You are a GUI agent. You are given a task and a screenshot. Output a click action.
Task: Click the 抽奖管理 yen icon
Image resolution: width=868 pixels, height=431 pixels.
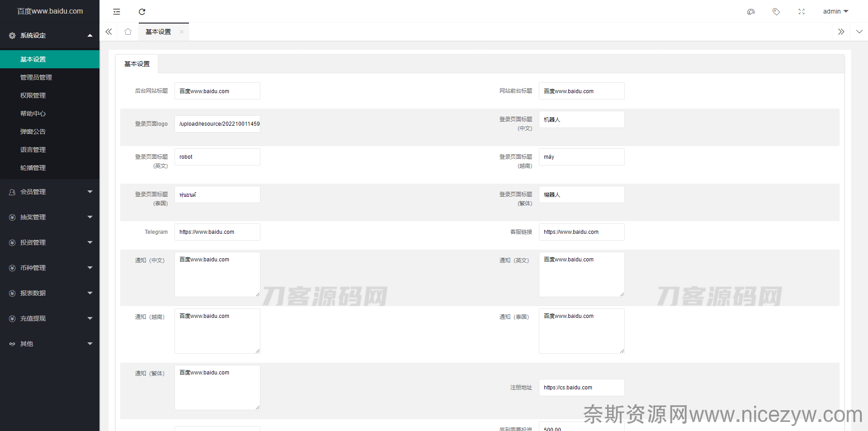coord(12,217)
